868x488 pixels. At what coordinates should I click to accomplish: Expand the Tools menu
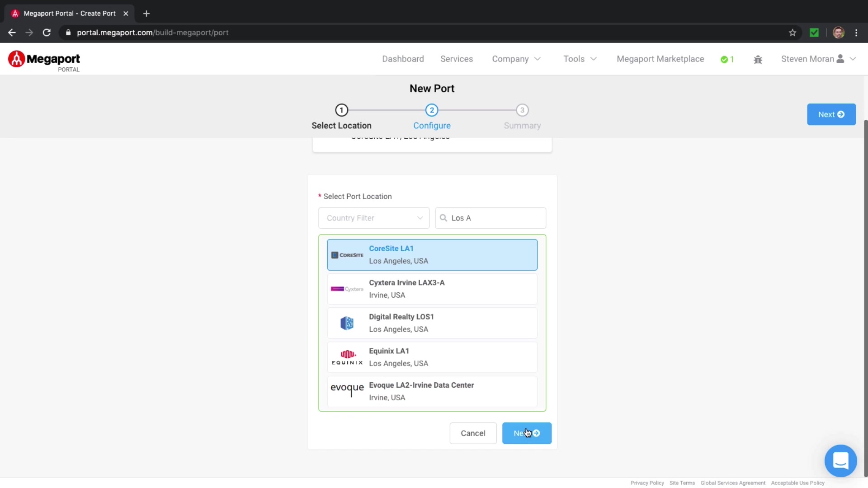pyautogui.click(x=580, y=59)
